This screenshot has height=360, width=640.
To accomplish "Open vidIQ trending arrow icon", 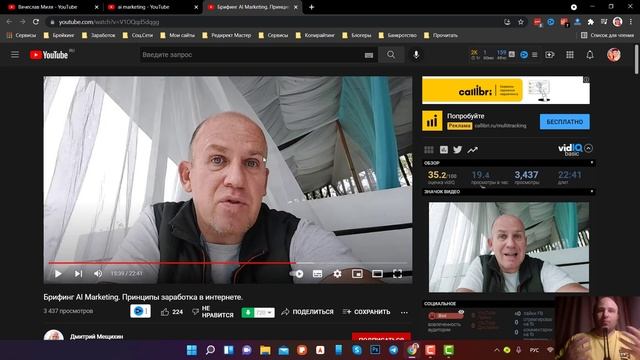I will pos(472,150).
